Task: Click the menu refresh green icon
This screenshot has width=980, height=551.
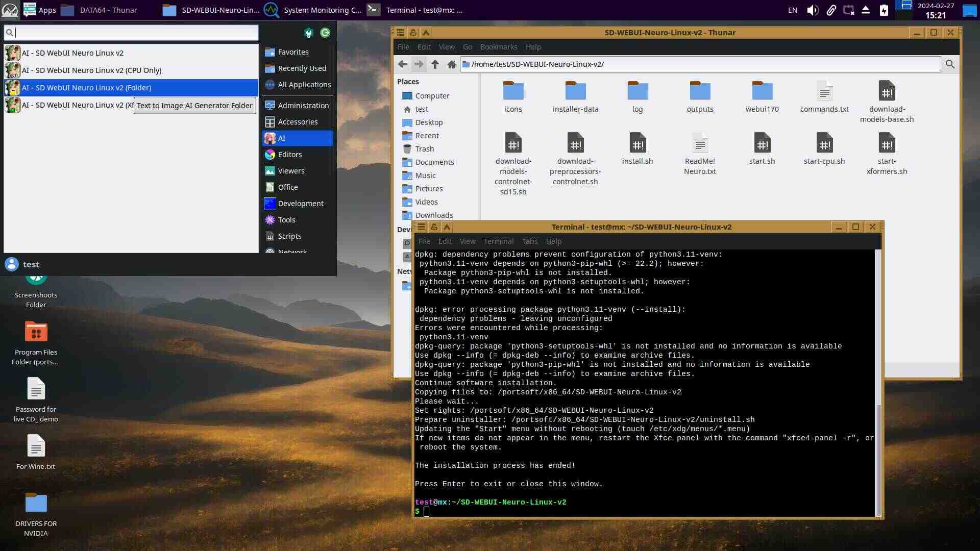Action: point(325,33)
